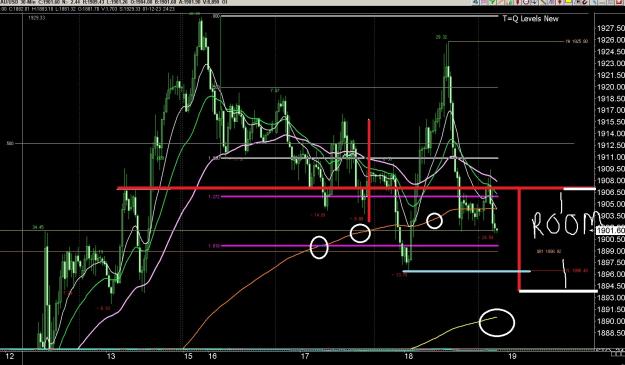Viewport: 625px width, 365px height.
Task: Select the 1908.00 price axis label
Action: [611, 181]
